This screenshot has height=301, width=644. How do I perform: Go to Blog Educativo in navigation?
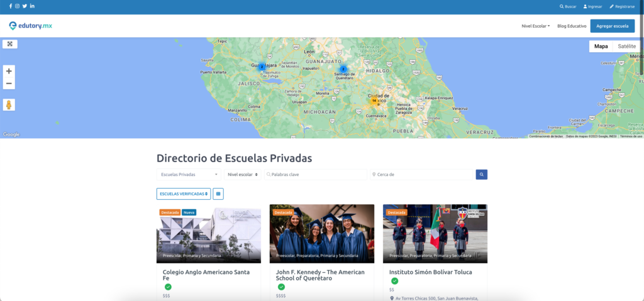coord(572,26)
